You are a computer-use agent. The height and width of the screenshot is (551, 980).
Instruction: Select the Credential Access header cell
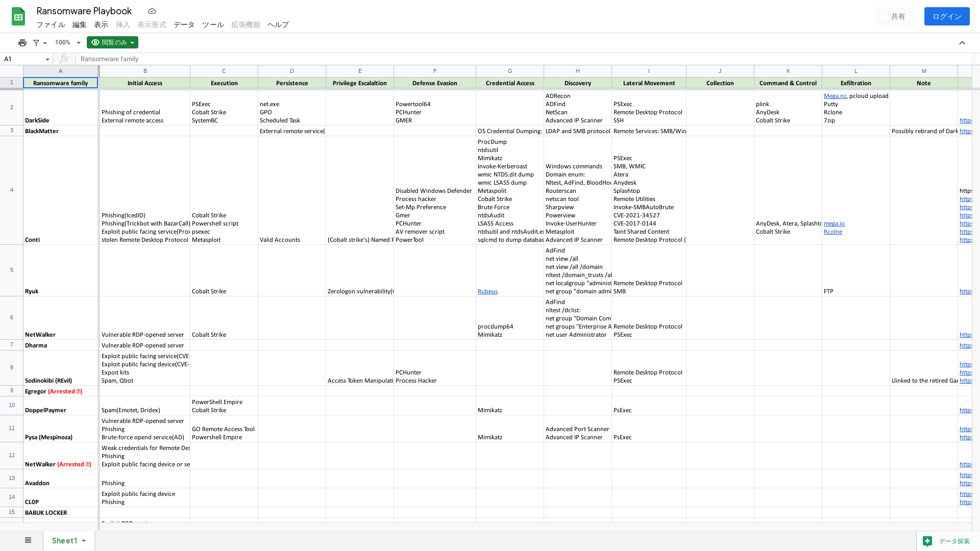[x=510, y=83]
